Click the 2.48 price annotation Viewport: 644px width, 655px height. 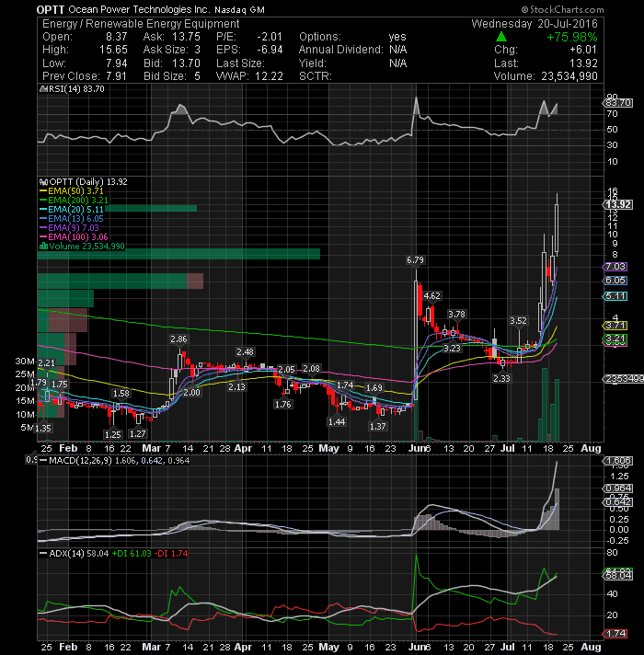[245, 352]
